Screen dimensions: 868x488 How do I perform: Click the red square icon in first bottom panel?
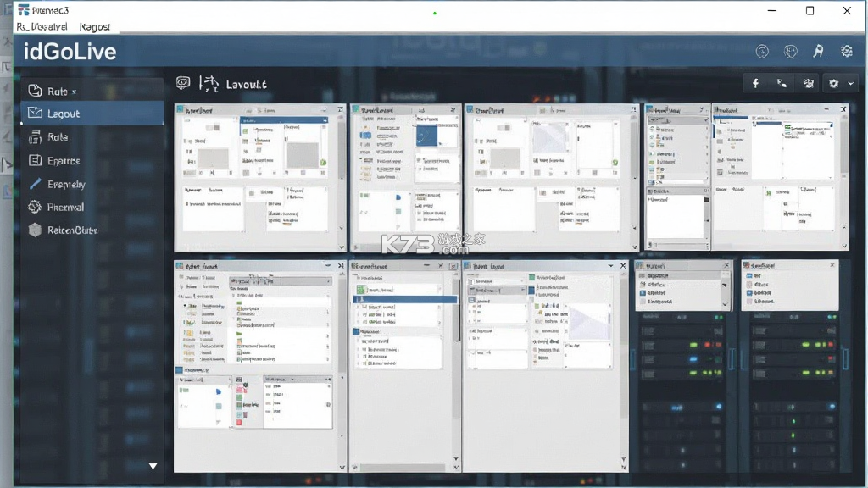(x=239, y=422)
